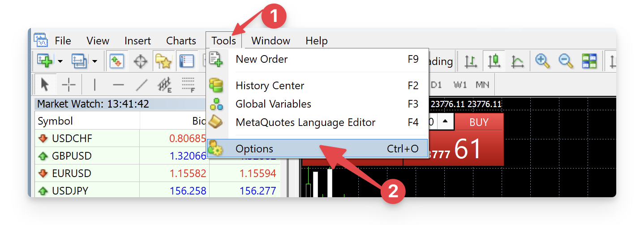Select the D1 timeframe button
This screenshot has width=644, height=225.
tap(436, 85)
